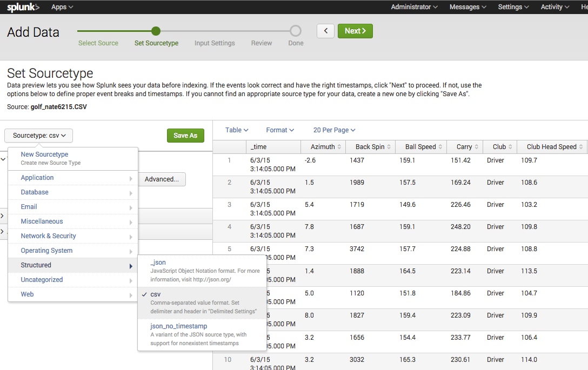Click the Carry value 169.24

460,183
